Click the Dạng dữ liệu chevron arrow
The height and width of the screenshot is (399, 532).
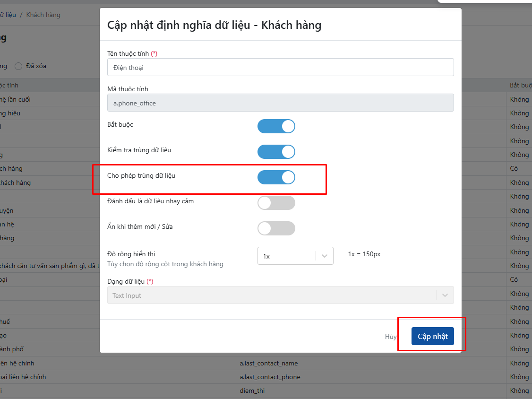[445, 295]
